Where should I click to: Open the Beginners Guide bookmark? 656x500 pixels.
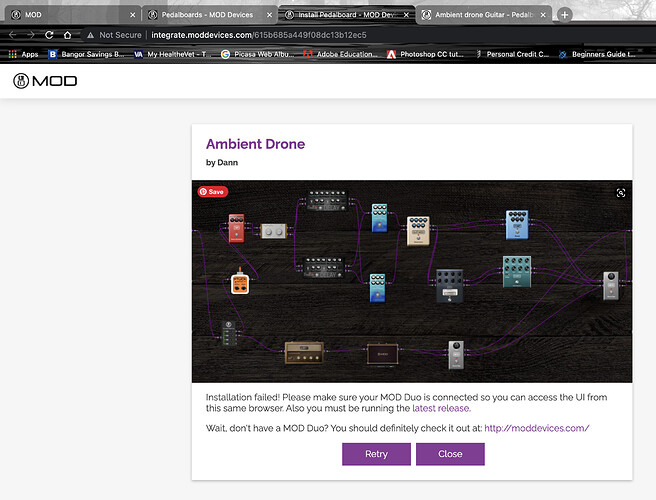pos(597,54)
